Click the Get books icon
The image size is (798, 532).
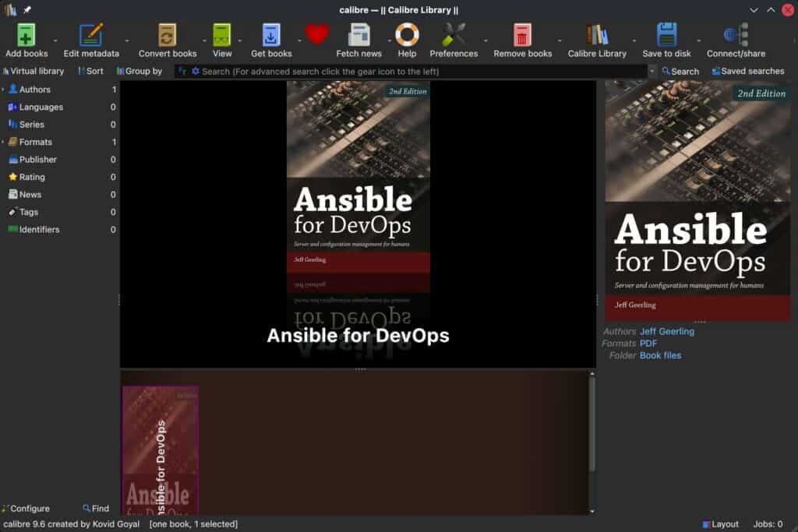click(x=270, y=35)
